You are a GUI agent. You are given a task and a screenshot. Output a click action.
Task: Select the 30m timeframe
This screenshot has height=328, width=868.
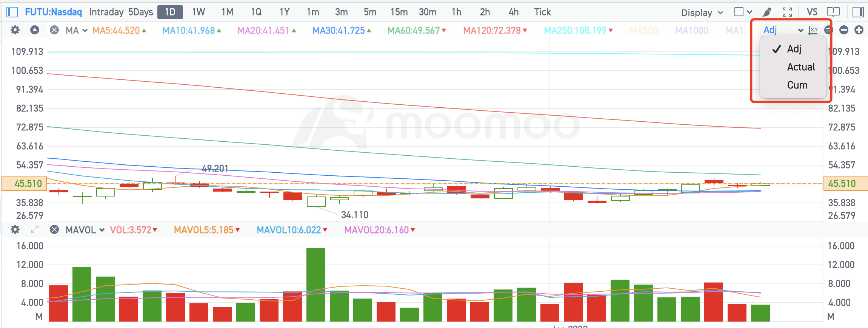point(428,12)
